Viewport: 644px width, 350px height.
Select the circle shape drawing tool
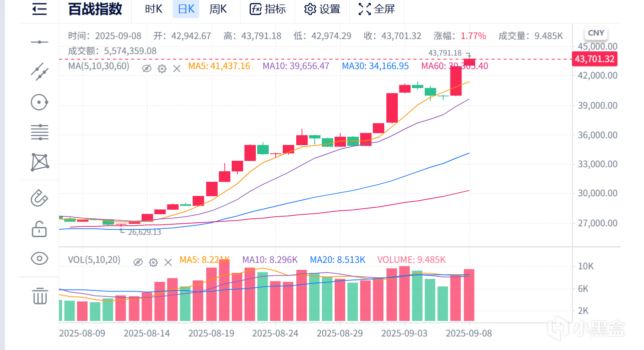coord(40,102)
